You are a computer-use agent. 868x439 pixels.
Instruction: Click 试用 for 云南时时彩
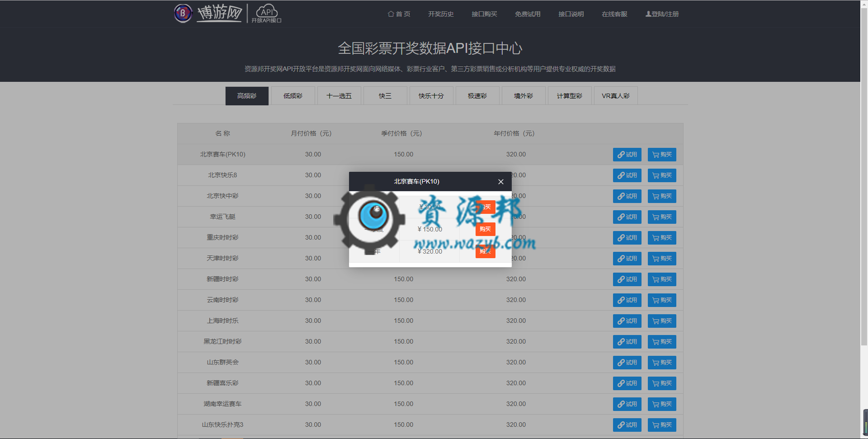pos(627,300)
